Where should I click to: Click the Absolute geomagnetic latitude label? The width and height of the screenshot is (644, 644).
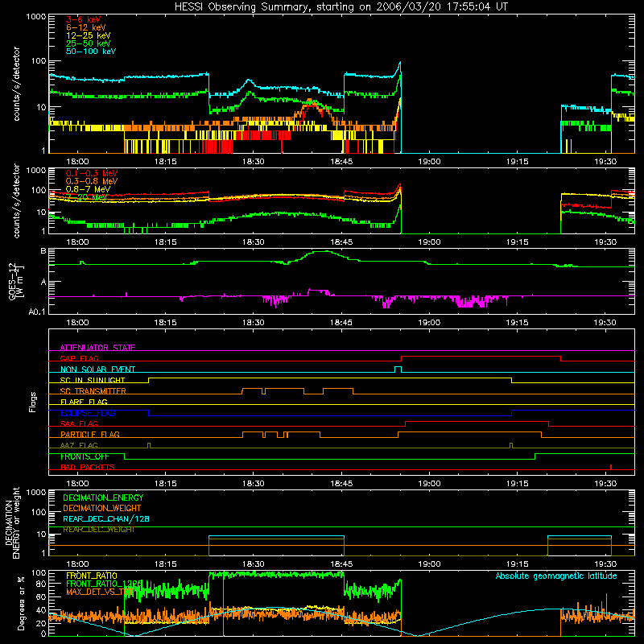click(556, 576)
